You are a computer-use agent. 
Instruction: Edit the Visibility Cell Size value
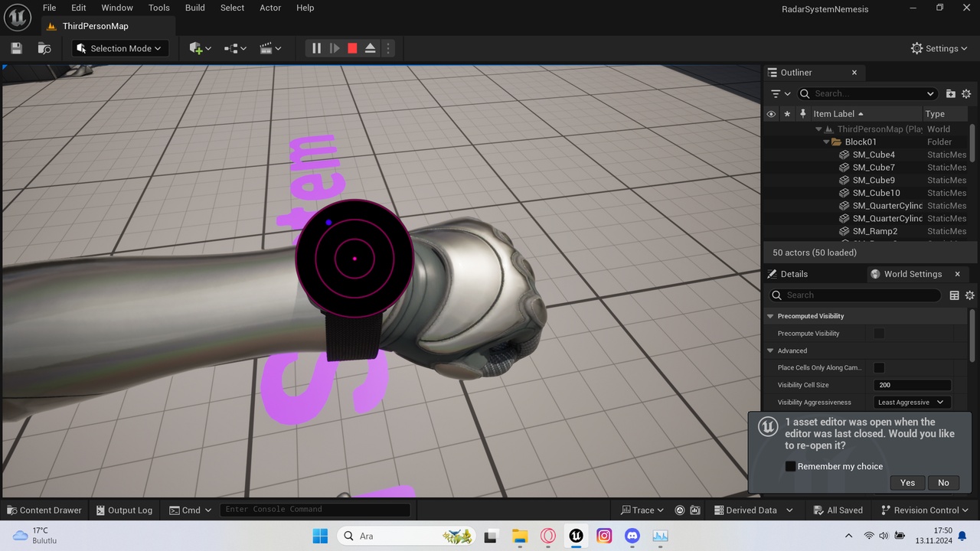point(912,385)
